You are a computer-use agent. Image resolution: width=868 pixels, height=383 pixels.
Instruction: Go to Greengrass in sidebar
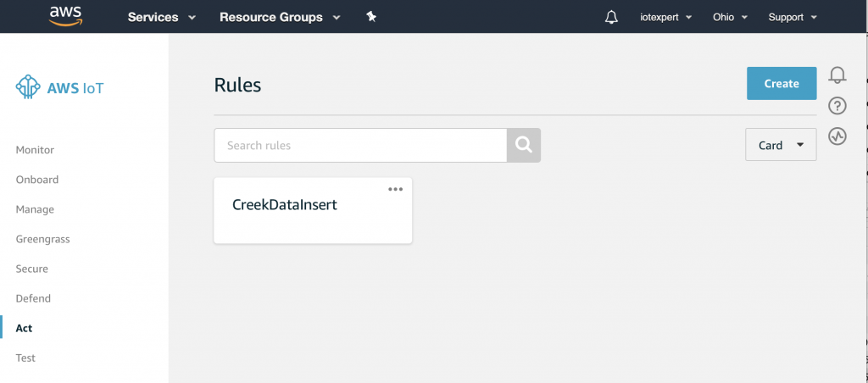42,239
